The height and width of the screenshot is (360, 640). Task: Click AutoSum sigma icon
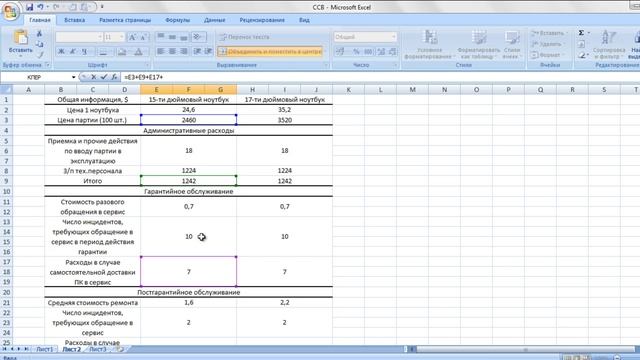(581, 33)
